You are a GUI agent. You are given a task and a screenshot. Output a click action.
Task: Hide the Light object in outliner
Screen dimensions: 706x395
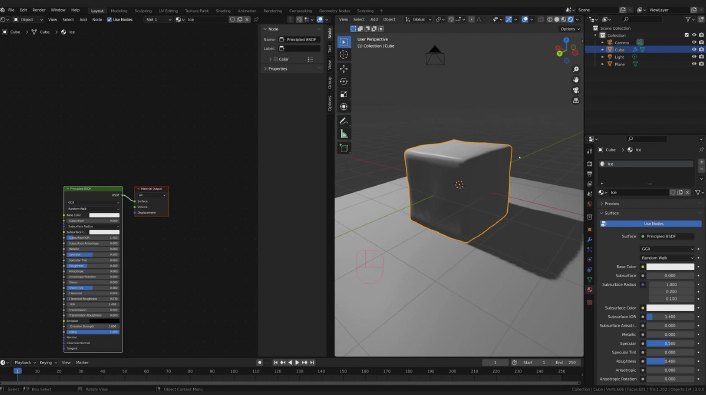coord(694,57)
